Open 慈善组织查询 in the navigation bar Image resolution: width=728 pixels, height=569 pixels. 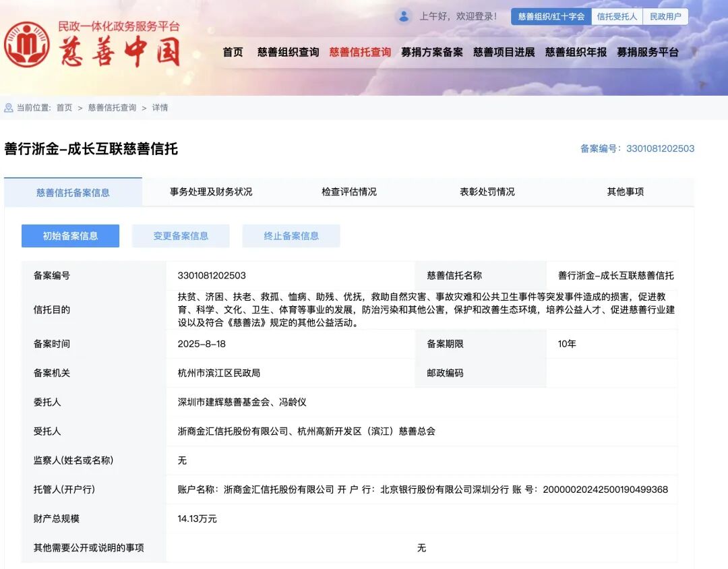(288, 52)
